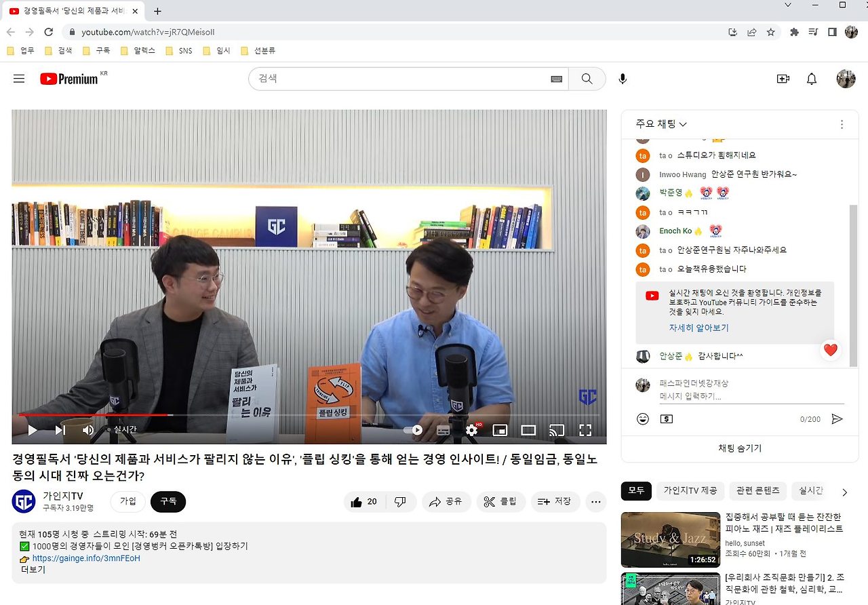The image size is (868, 605).
Task: Start voice search with microphone icon
Action: (x=623, y=79)
